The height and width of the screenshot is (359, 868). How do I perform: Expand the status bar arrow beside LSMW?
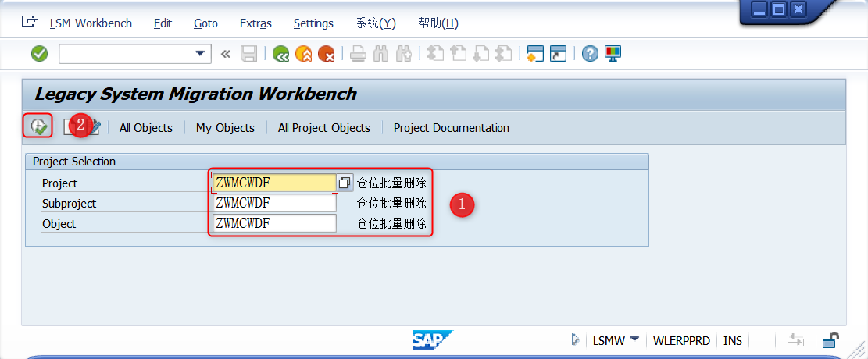tap(575, 339)
